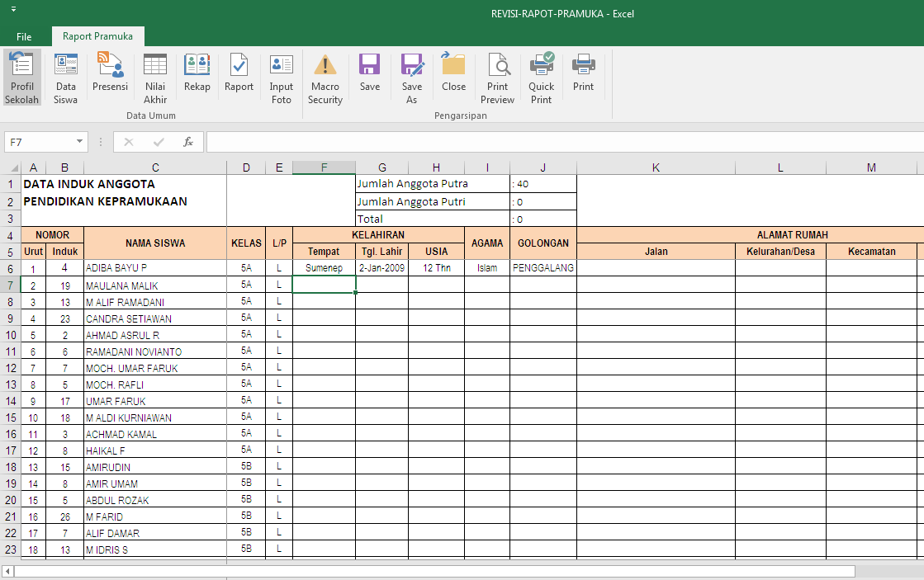
Task: Start a Quick Print
Action: [x=541, y=76]
